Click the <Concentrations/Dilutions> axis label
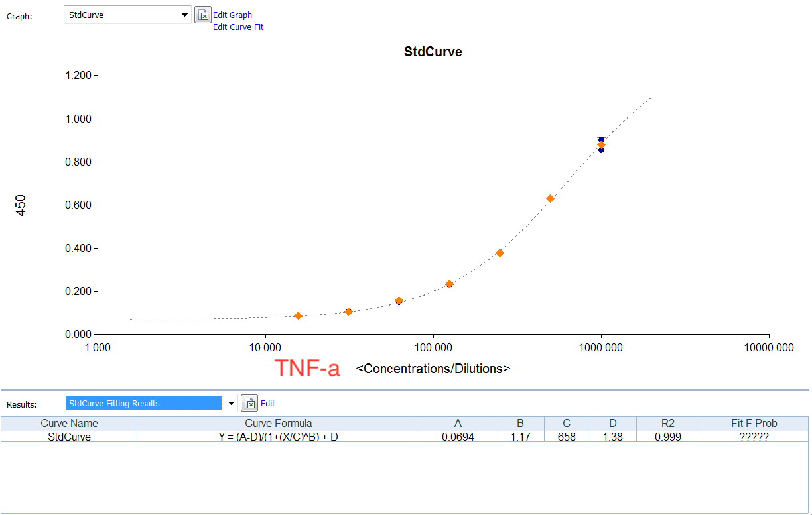The image size is (812, 515). click(x=433, y=369)
